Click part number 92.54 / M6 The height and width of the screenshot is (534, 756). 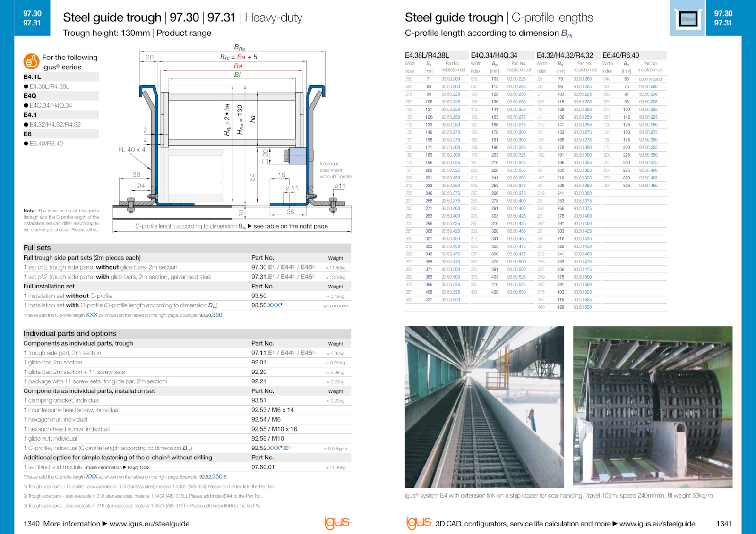(x=266, y=419)
